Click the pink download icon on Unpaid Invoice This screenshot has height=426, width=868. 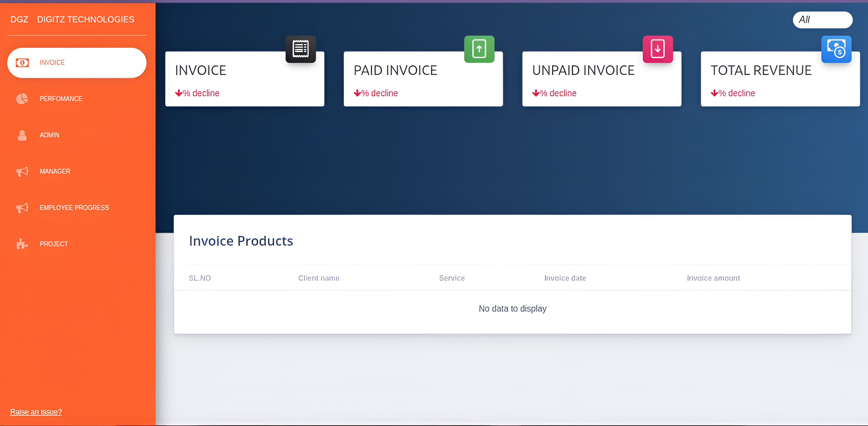[658, 49]
